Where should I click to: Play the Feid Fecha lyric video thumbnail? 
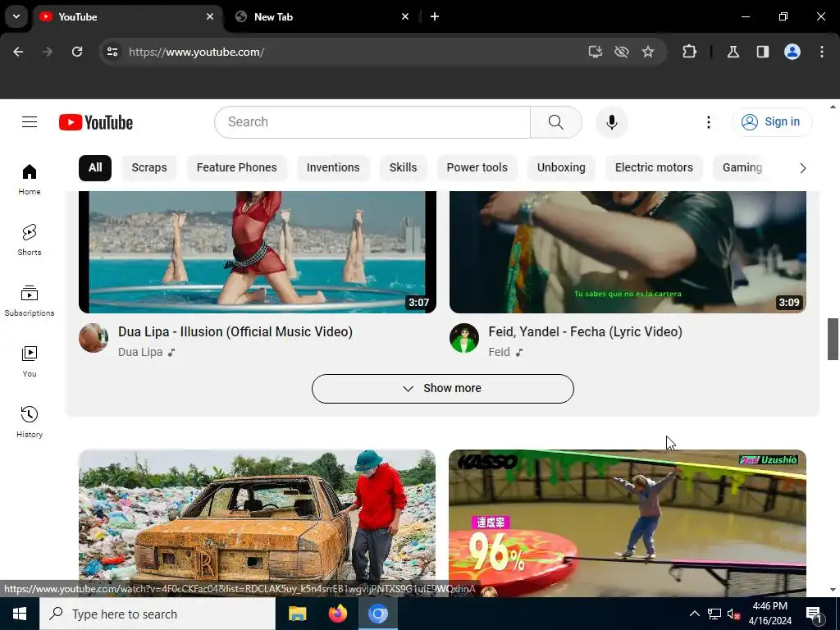point(628,252)
